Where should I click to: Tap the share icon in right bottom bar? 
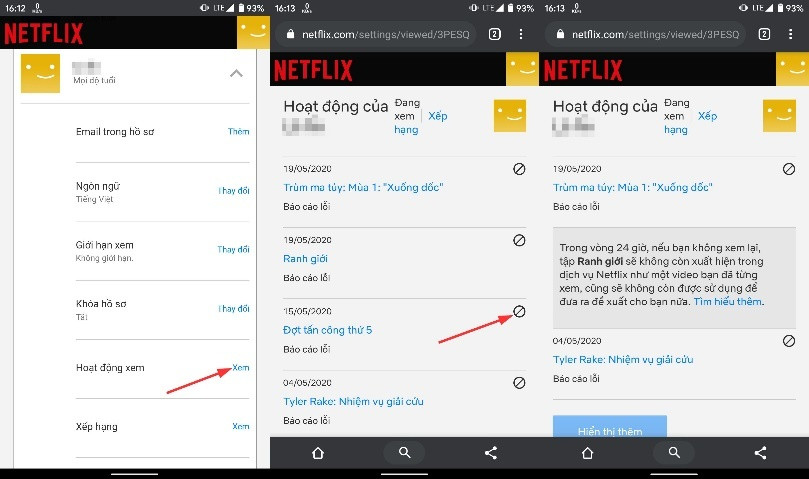(761, 453)
